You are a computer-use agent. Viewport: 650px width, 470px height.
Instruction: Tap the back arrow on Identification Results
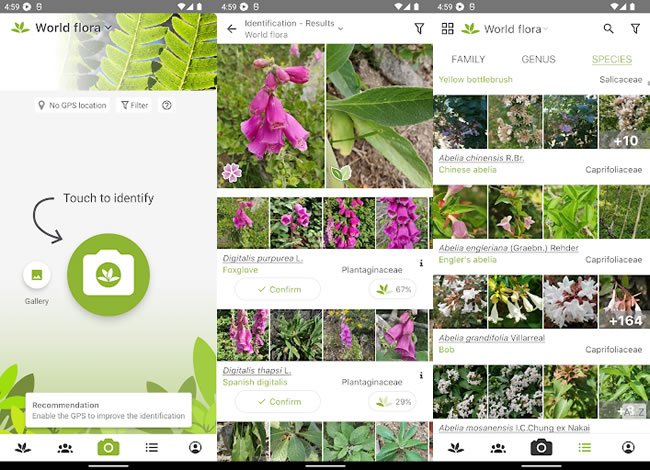tap(232, 29)
